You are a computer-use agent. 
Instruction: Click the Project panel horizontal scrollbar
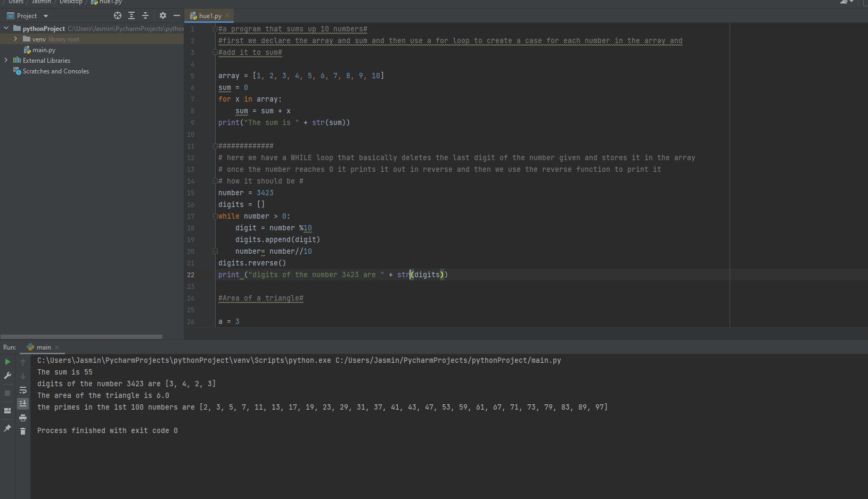pos(81,337)
